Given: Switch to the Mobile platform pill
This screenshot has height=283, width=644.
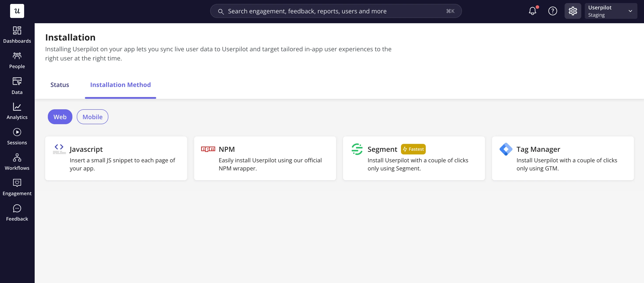Looking at the screenshot, I should tap(93, 117).
